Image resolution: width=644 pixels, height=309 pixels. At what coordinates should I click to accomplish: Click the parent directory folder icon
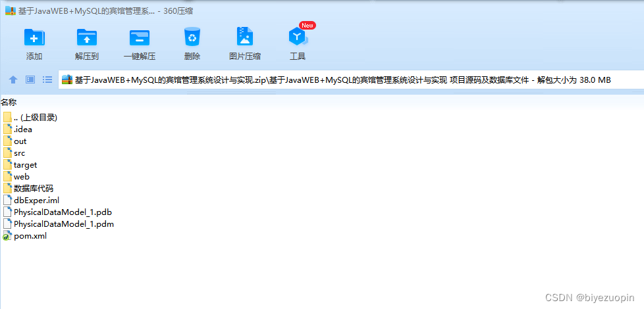tap(7, 117)
